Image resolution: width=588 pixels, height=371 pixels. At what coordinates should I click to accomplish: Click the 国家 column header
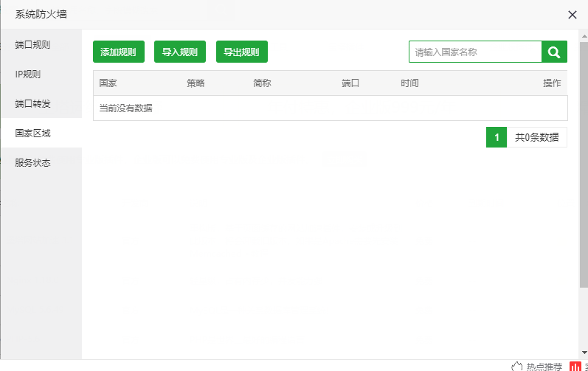pyautogui.click(x=108, y=83)
